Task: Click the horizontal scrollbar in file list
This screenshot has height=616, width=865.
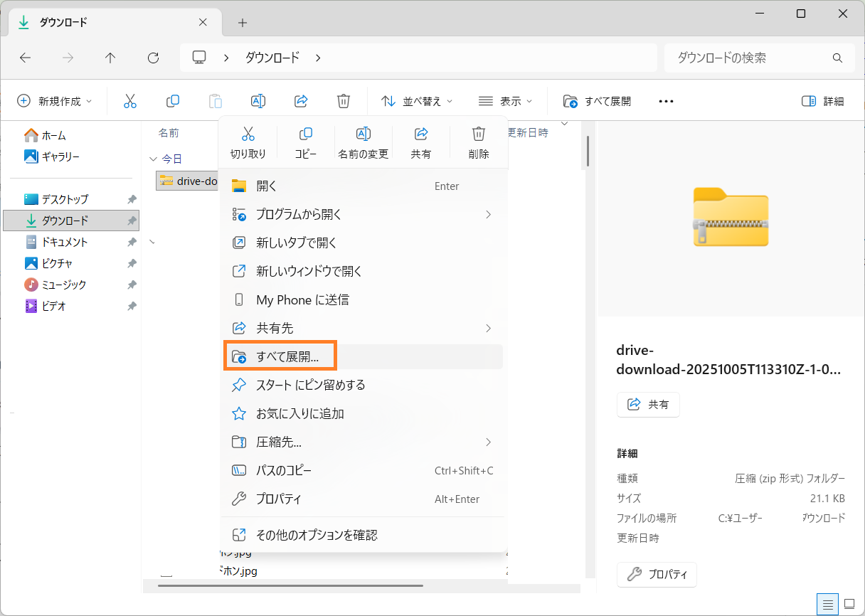Action: pos(290,586)
